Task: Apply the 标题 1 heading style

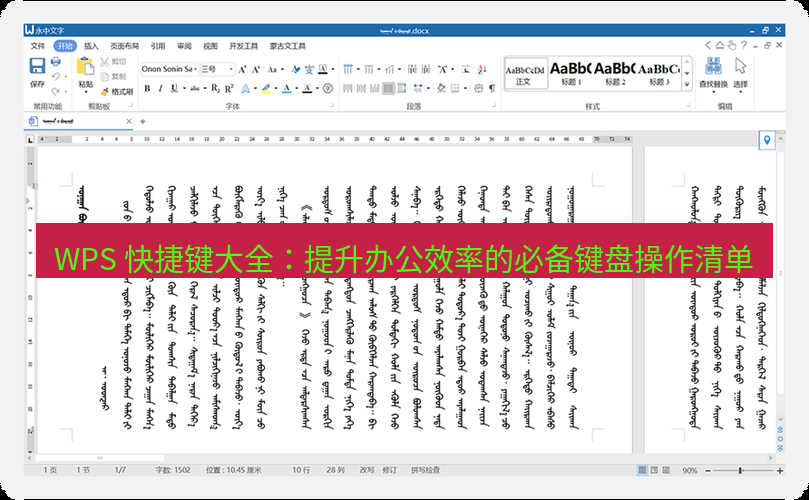Action: (570, 73)
